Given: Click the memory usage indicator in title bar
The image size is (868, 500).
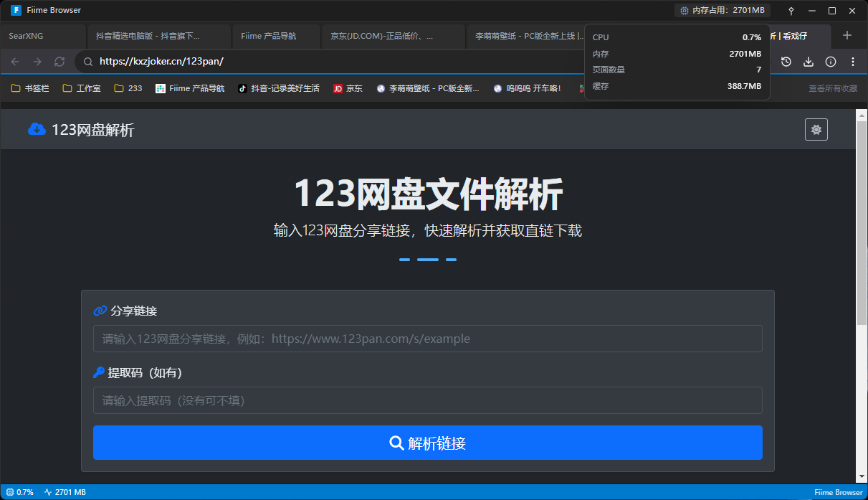Looking at the screenshot, I should tap(721, 10).
